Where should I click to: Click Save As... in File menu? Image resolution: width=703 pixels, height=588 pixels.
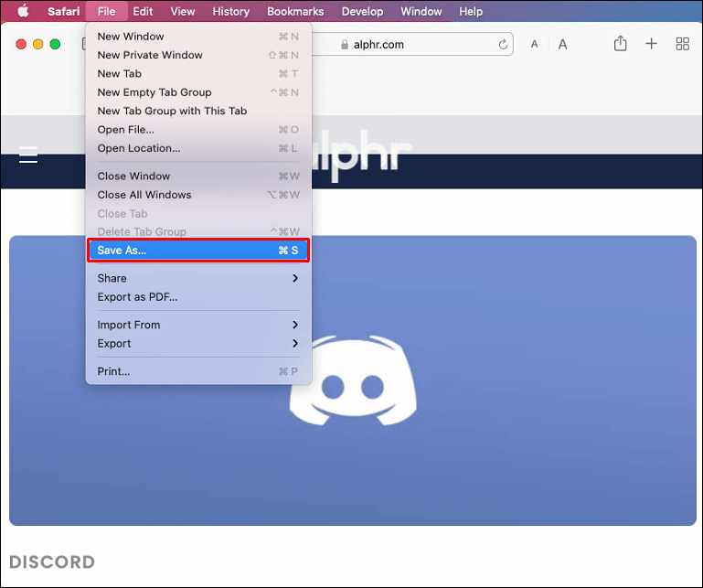coord(198,251)
